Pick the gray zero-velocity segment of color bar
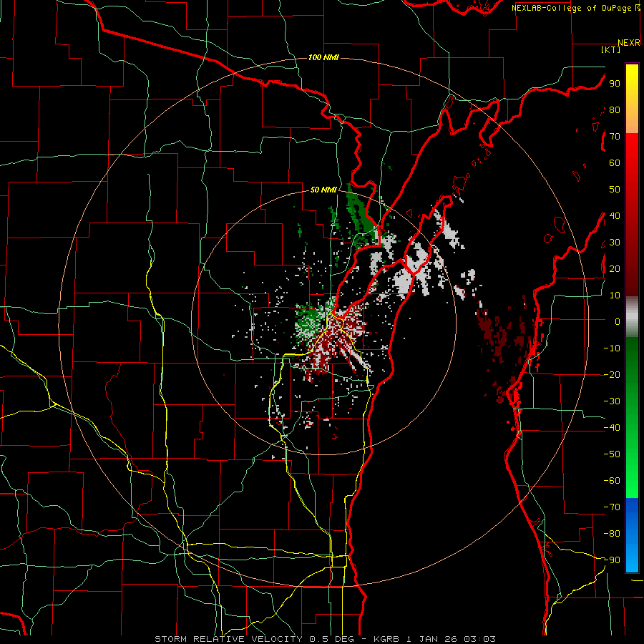The width and height of the screenshot is (644, 644). pos(632,317)
